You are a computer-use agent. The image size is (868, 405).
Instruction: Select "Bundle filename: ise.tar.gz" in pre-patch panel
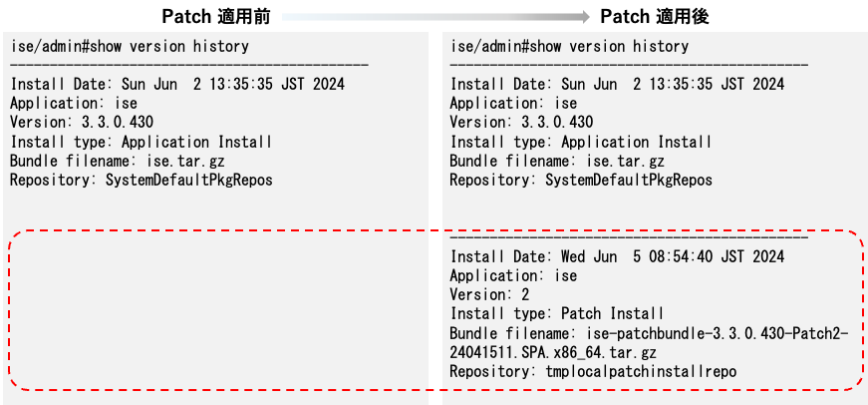(x=118, y=161)
